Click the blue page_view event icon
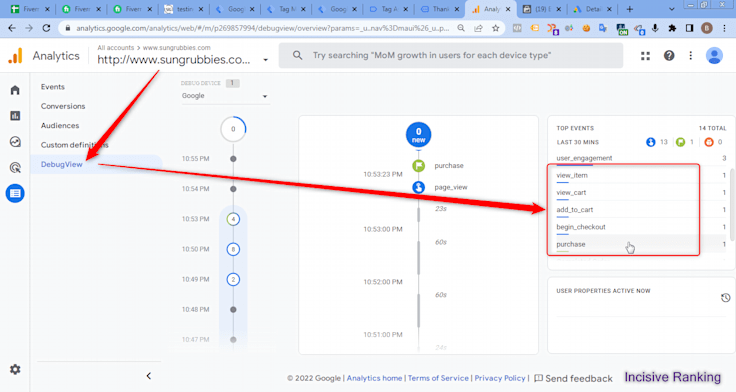Viewport: 736px width, 392px height. (x=419, y=187)
